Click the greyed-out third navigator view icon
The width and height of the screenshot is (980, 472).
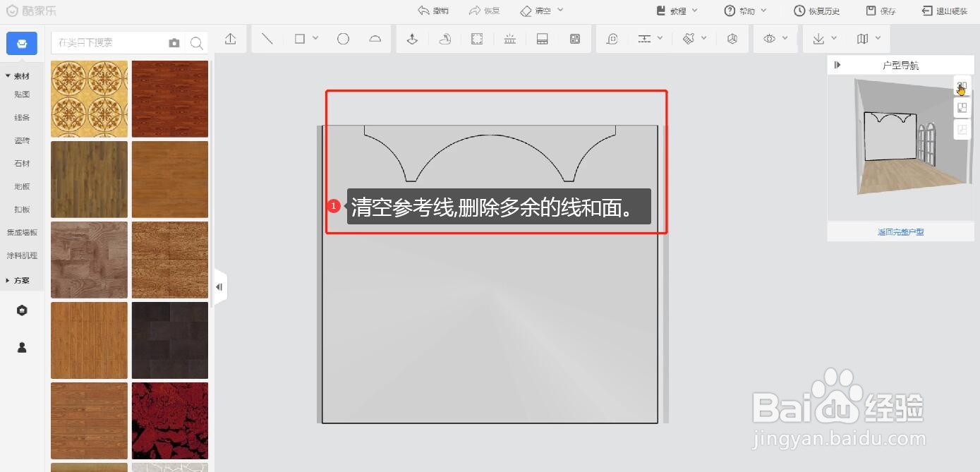(x=962, y=130)
